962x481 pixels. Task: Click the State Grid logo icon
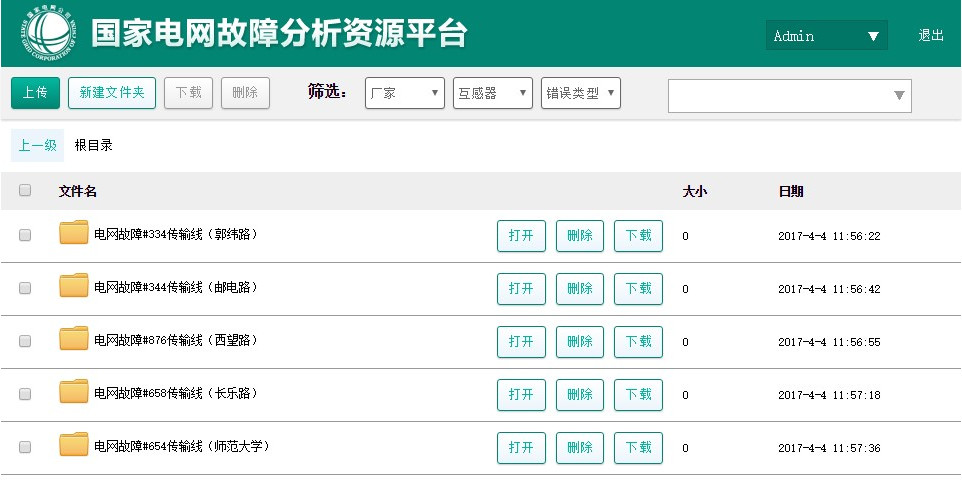pyautogui.click(x=44, y=33)
